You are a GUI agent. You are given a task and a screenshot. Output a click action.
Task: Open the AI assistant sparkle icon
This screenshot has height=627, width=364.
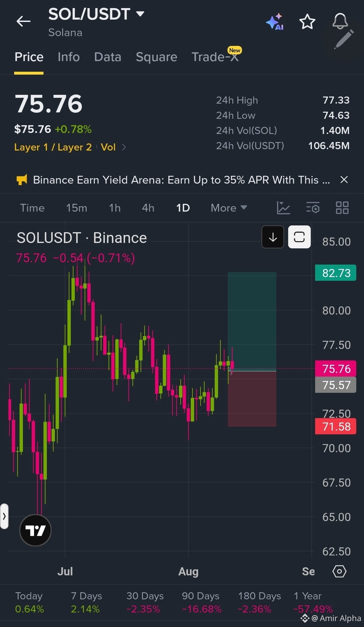tap(275, 22)
